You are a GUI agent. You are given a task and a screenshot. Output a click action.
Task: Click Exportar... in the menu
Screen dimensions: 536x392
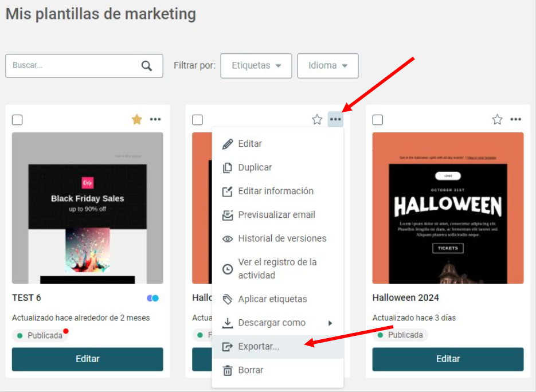pos(277,347)
